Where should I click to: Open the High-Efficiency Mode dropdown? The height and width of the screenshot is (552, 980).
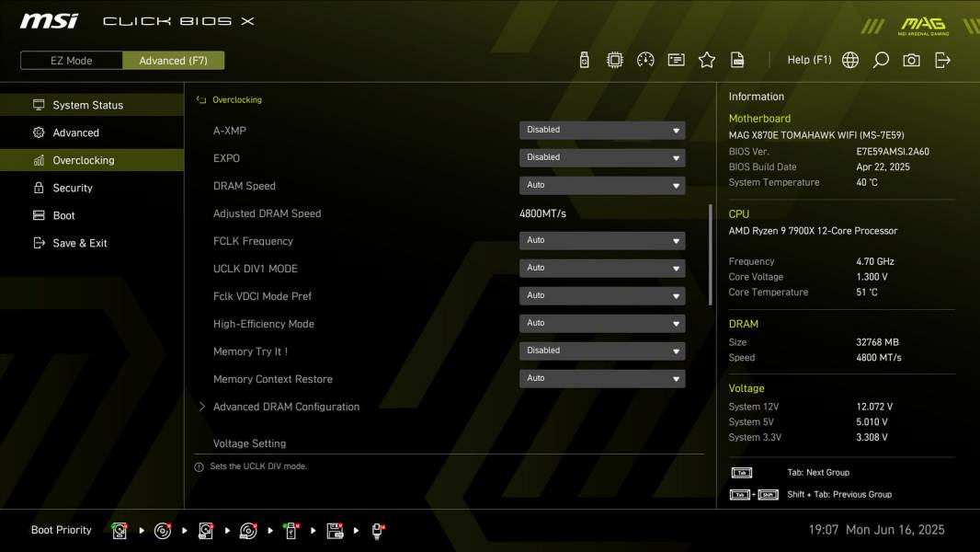pyautogui.click(x=602, y=323)
